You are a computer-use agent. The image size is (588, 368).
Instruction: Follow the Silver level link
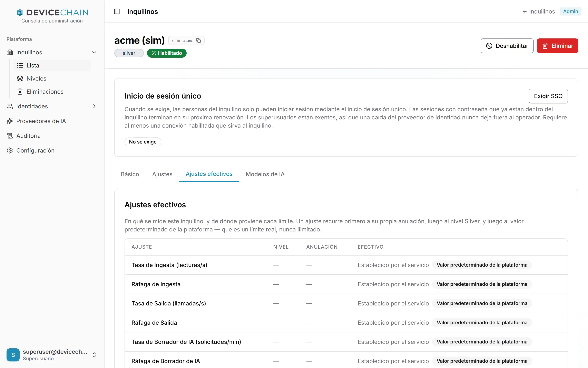click(472, 221)
